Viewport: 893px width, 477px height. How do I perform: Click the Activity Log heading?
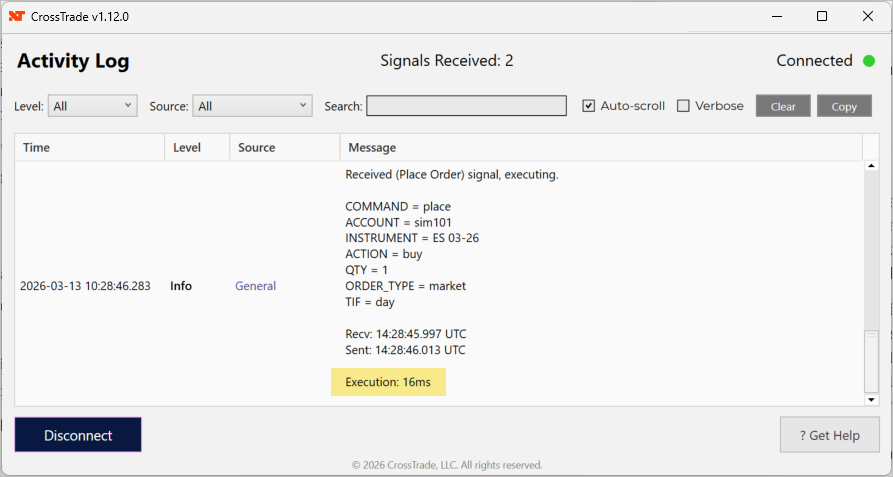tap(73, 61)
